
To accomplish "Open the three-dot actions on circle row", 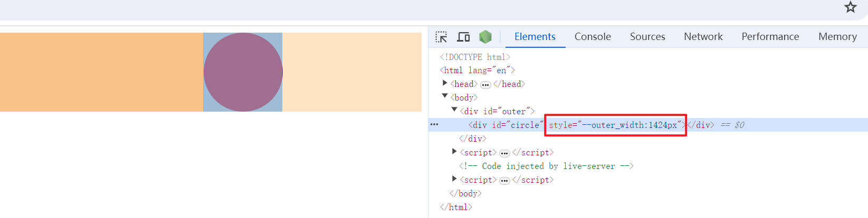I will click(x=434, y=124).
